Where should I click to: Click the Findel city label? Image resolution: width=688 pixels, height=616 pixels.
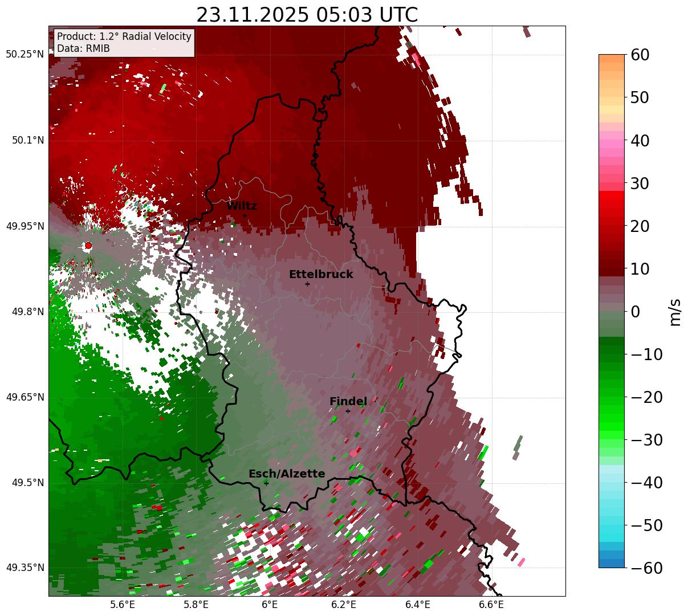(348, 402)
